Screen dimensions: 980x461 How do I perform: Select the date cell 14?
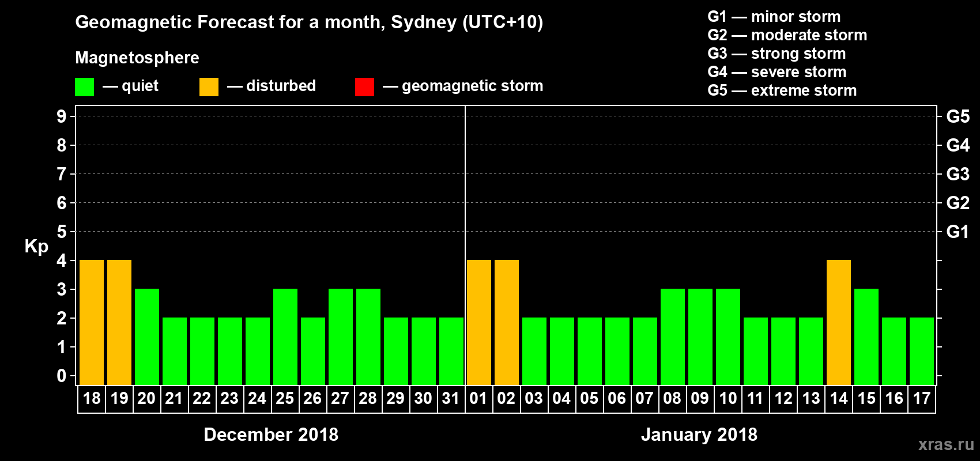(x=839, y=399)
